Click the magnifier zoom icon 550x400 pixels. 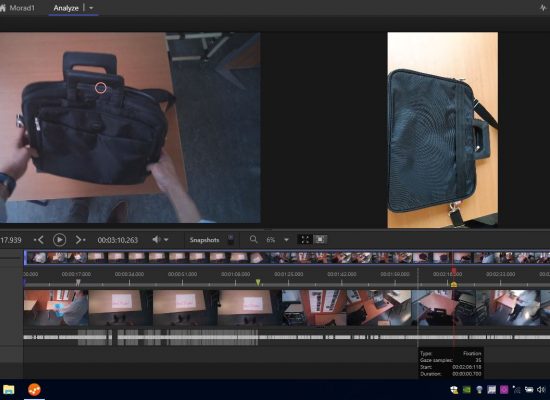point(253,240)
